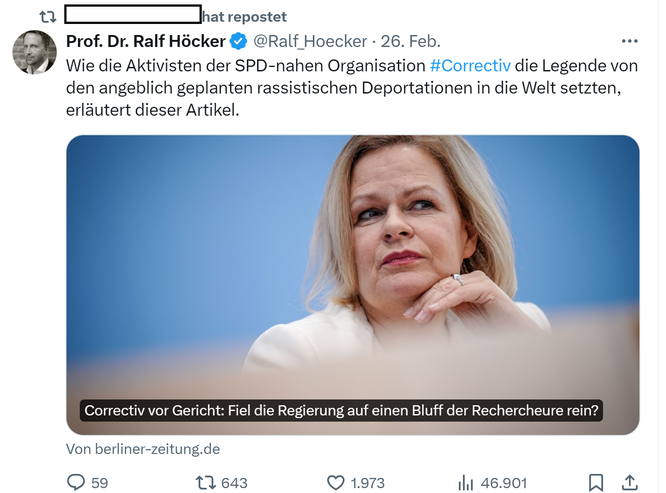Open Prof. Dr. Ralf Höcker's name link

[146, 41]
